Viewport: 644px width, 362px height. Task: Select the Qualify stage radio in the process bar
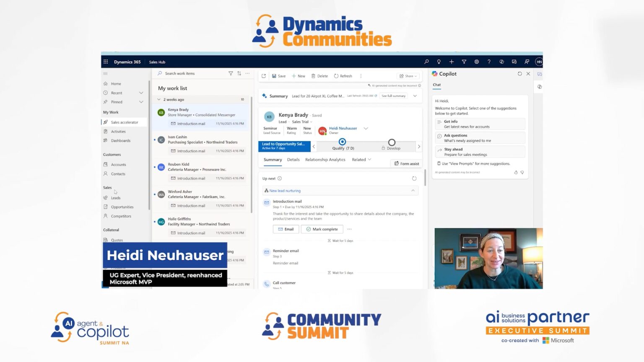point(342,142)
